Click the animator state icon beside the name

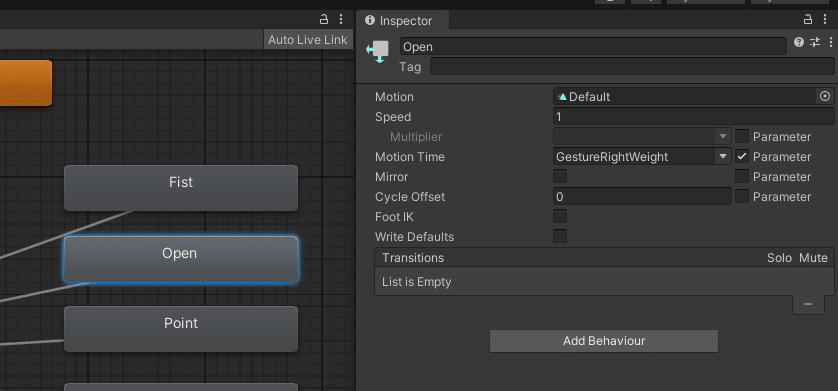click(377, 52)
